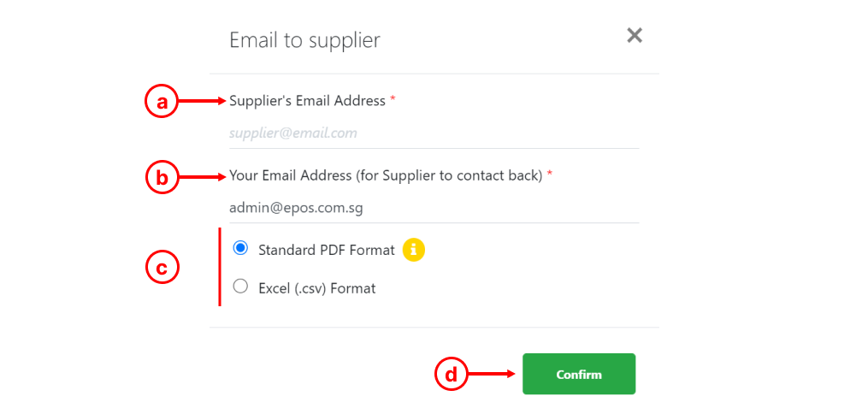Click the field containing admin@epos.com.sg
868x420 pixels.
[434, 208]
